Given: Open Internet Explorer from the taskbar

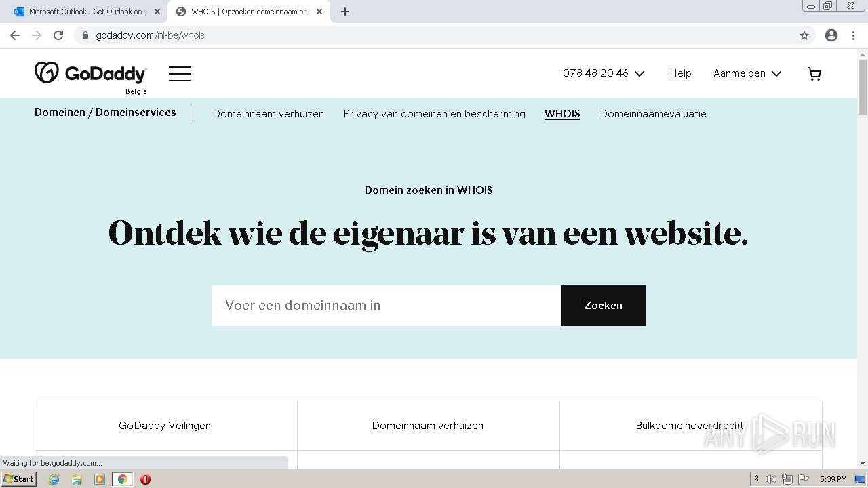Looking at the screenshot, I should [x=54, y=479].
